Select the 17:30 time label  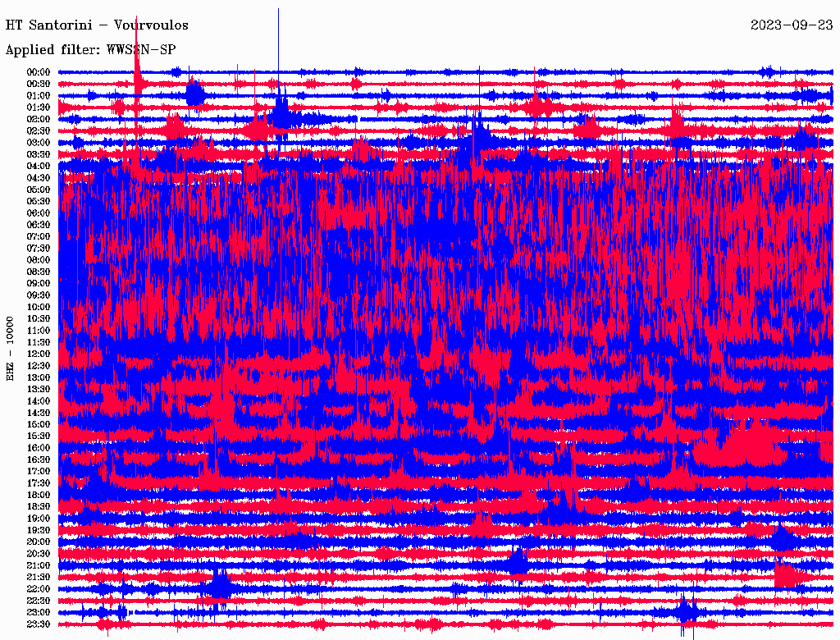(38, 483)
